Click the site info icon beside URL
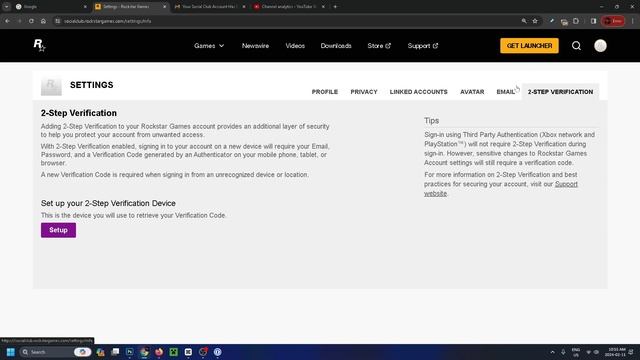This screenshot has height=360, width=640. (58, 21)
